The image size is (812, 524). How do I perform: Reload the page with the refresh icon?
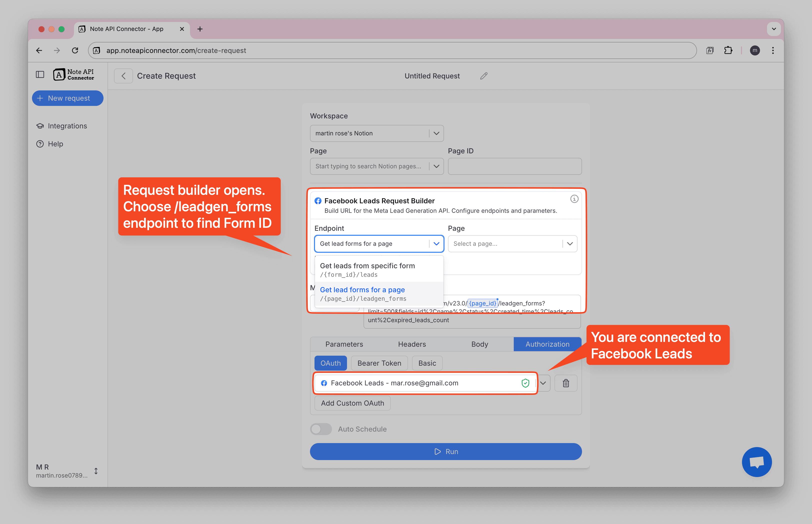coord(75,50)
